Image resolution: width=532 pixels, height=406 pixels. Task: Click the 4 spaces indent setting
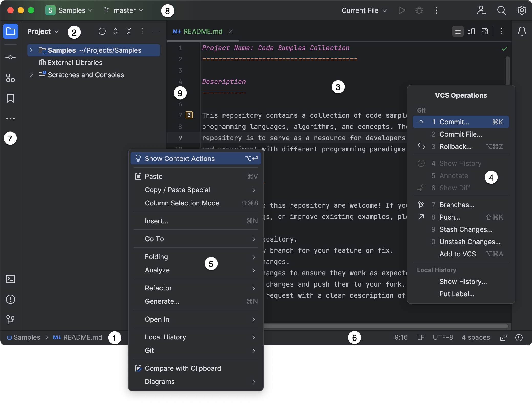475,337
